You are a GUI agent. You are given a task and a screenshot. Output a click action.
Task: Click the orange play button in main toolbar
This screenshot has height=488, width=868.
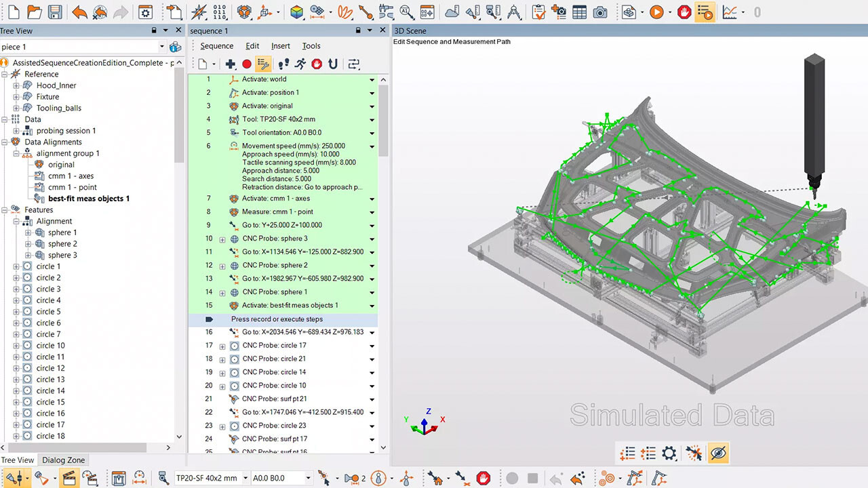click(656, 12)
